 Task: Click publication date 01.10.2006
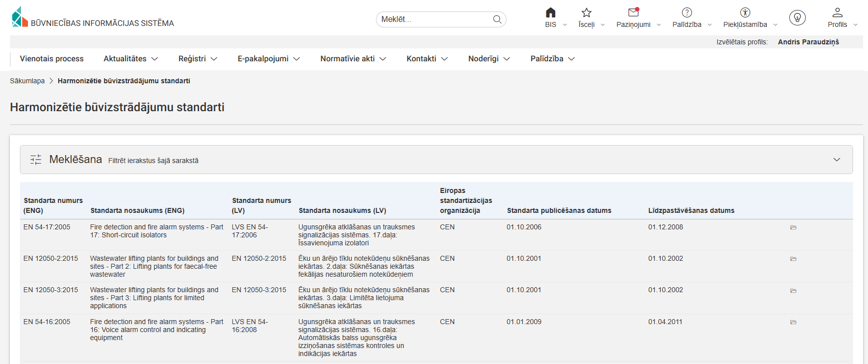point(524,227)
